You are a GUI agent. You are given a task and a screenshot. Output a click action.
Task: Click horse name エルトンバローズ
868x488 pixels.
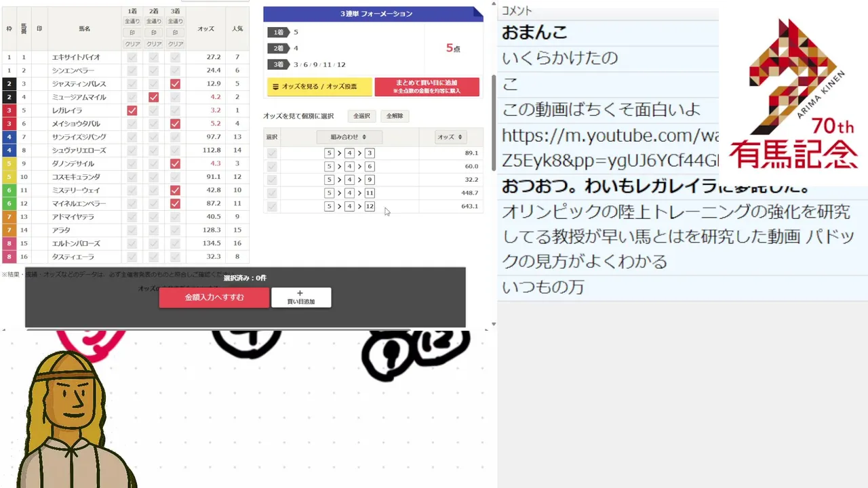pyautogui.click(x=76, y=243)
